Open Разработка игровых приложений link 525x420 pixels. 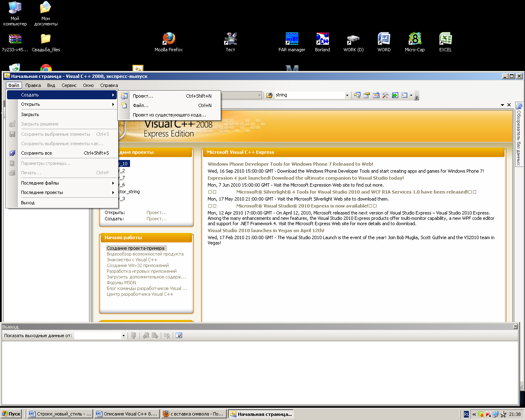(x=142, y=271)
